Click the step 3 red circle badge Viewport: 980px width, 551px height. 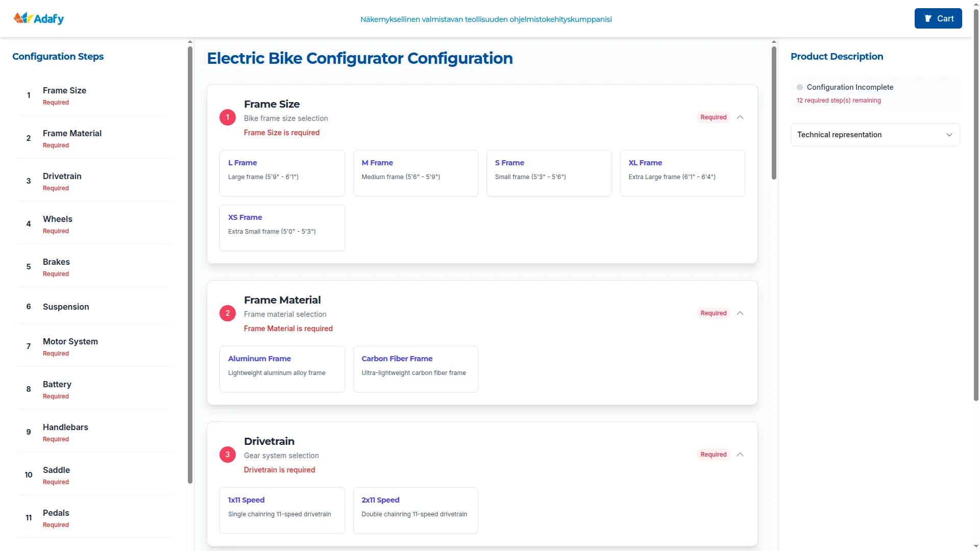point(228,455)
